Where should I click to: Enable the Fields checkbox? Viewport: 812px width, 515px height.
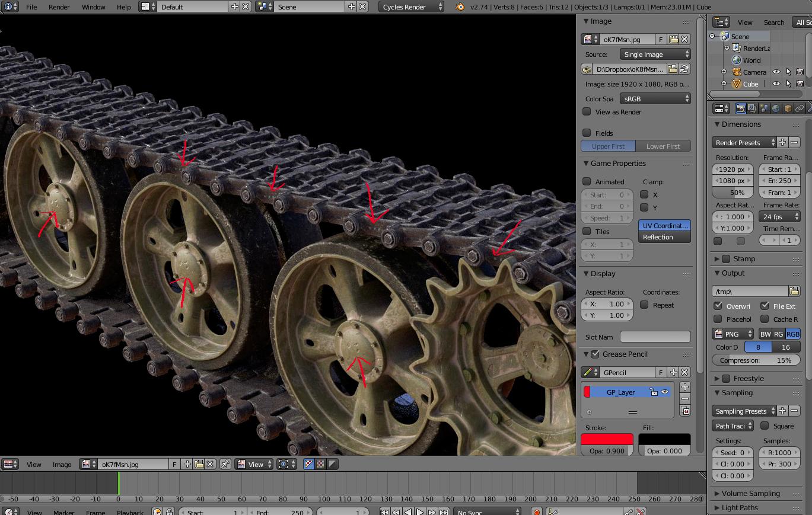point(587,133)
